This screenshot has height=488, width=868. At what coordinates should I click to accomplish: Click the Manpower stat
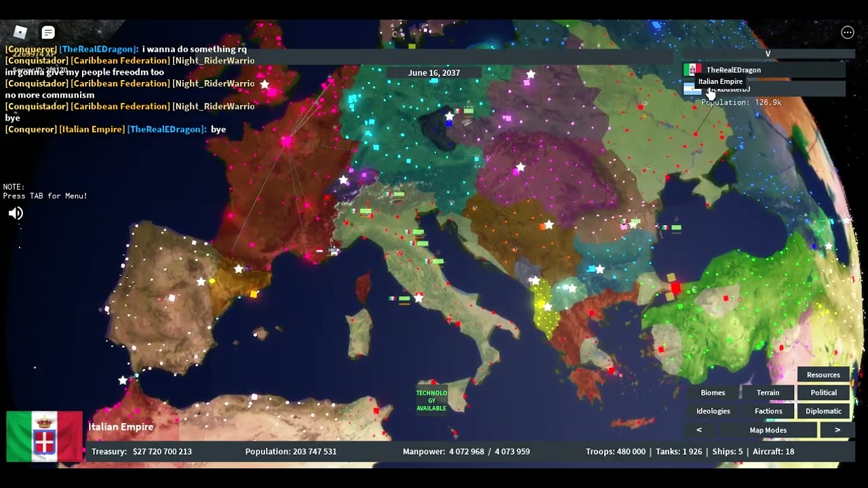[x=467, y=451]
